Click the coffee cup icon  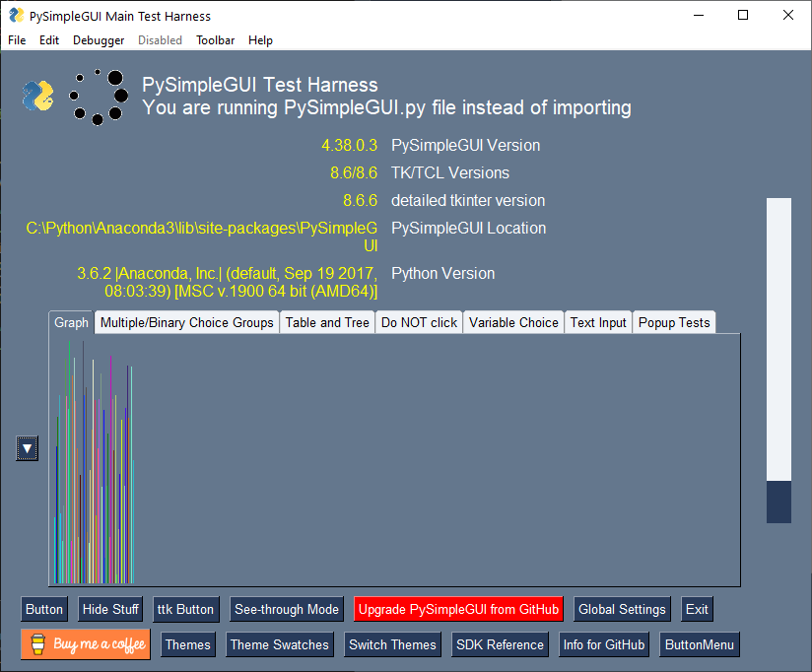coord(36,644)
